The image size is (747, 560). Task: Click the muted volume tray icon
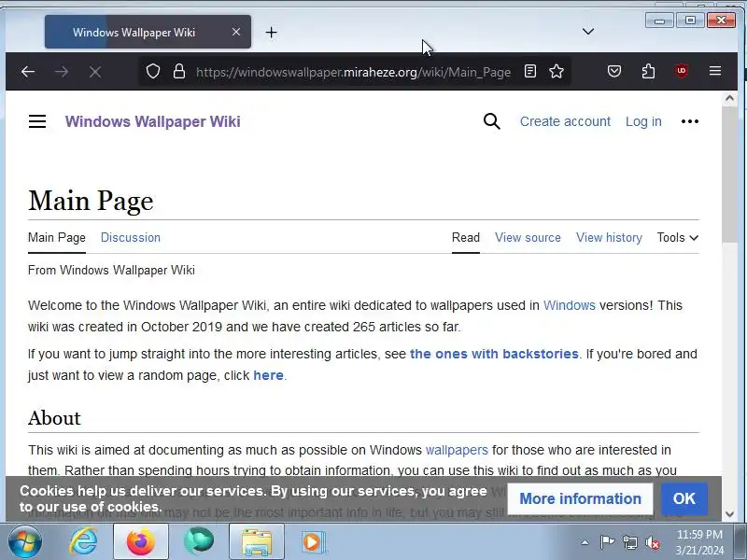(652, 542)
